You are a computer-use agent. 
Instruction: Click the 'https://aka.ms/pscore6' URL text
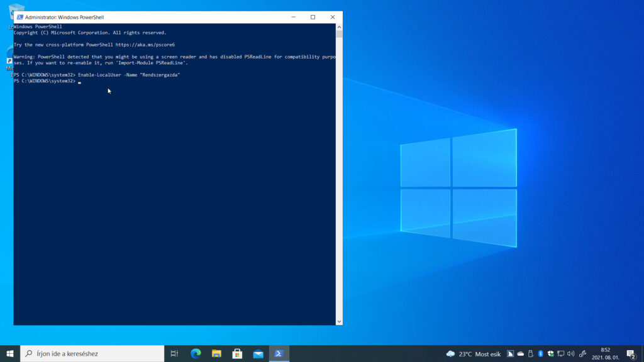145,45
